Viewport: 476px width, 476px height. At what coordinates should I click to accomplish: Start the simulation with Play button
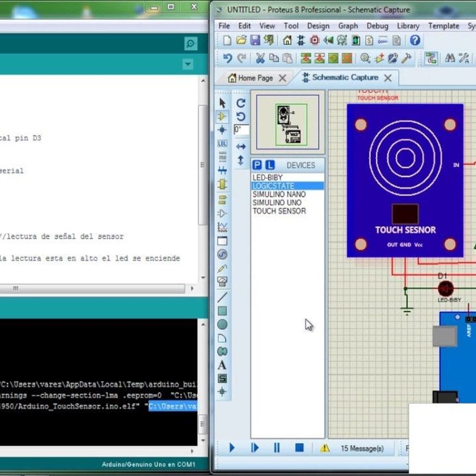(232, 448)
